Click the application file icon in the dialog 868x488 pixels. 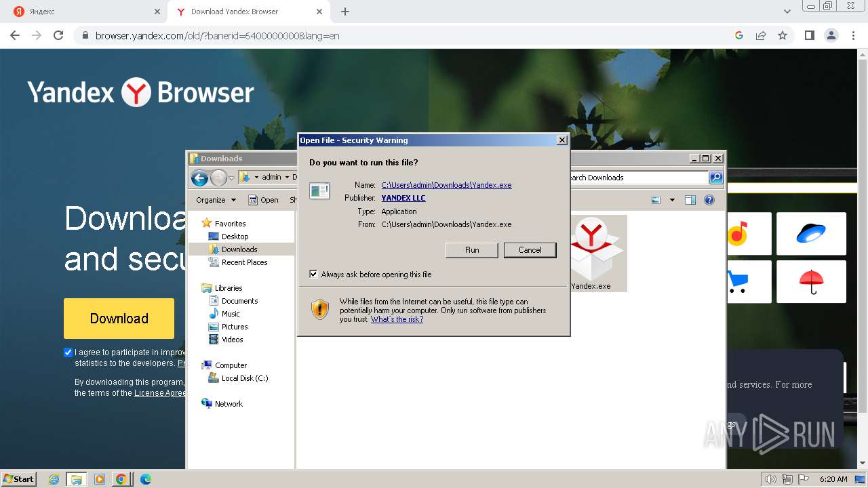pyautogui.click(x=319, y=191)
